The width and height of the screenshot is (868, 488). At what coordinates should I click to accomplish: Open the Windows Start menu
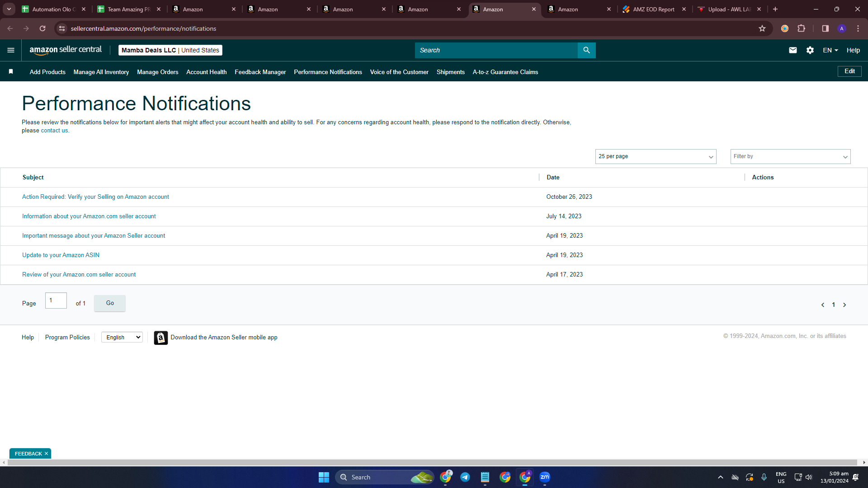tap(324, 477)
